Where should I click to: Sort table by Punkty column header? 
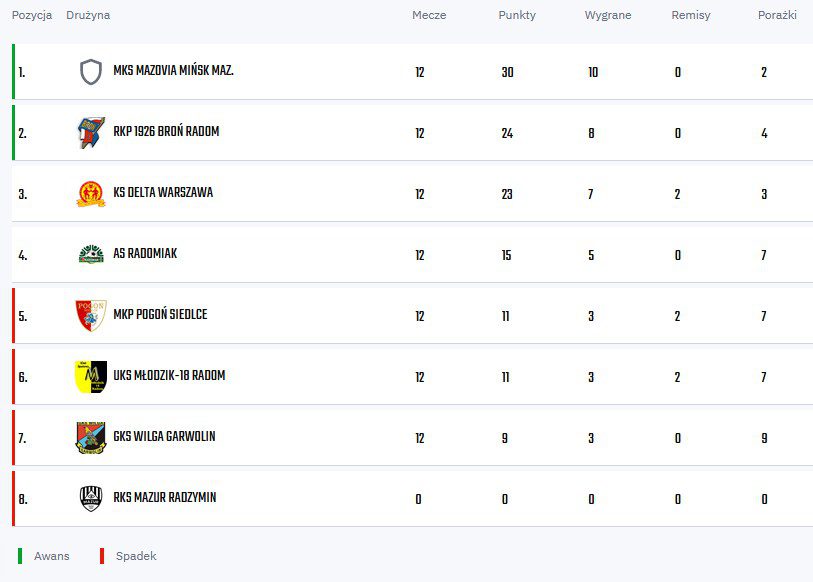(x=517, y=16)
